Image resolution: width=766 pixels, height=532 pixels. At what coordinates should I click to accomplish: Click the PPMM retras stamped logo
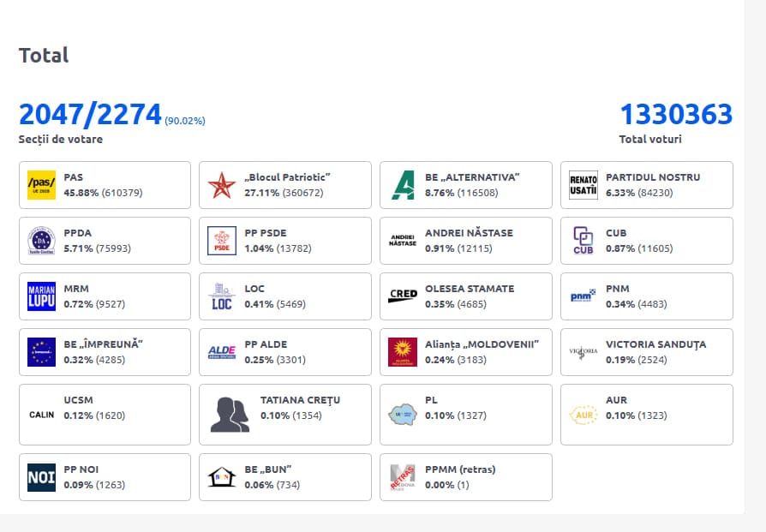tap(403, 477)
